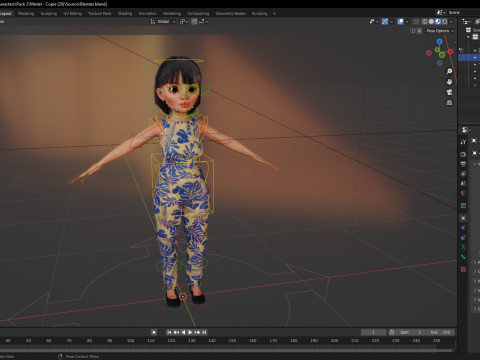Screen dimensions: 480x360
Task: Open the Animation workspace tab
Action: tap(148, 13)
